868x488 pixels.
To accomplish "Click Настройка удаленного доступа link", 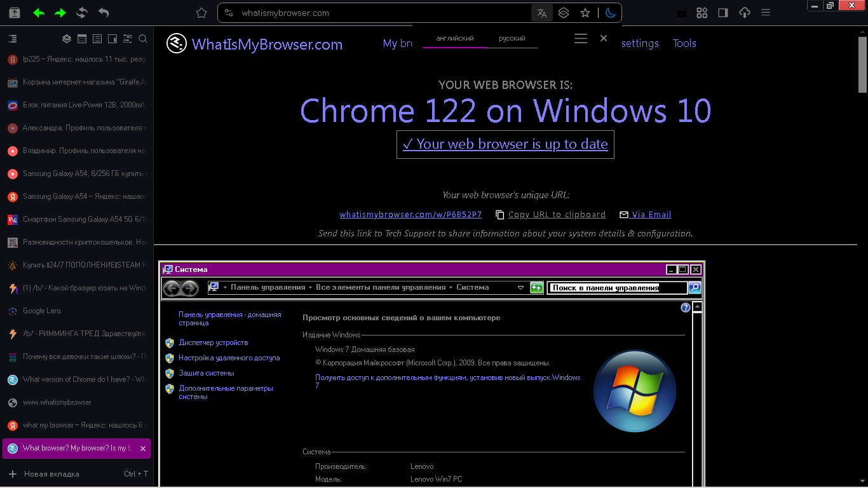I will [229, 358].
